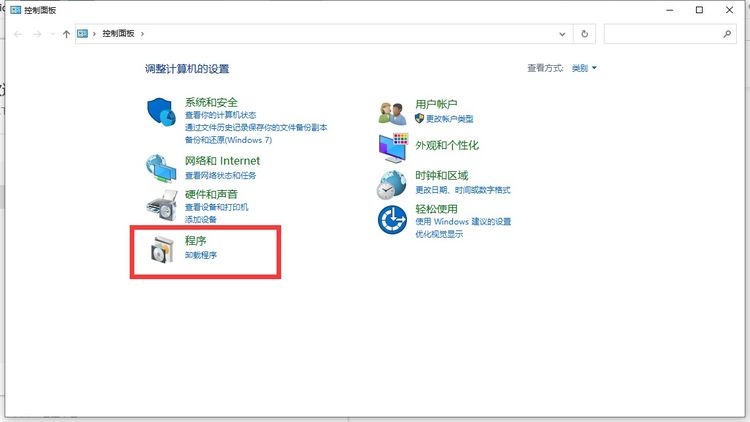This screenshot has width=750, height=422.
Task: Click the 时钟和区域 clock globe icon
Action: tap(392, 183)
